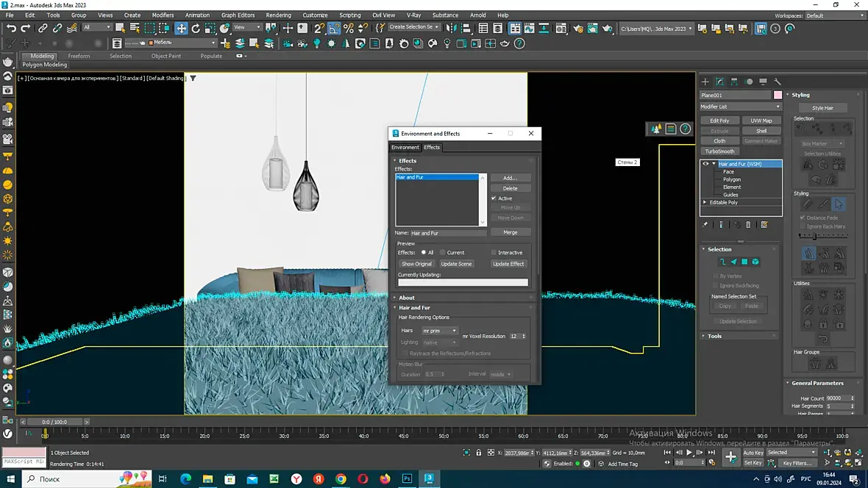
Task: Click the Pin Stack icon
Action: (705, 225)
